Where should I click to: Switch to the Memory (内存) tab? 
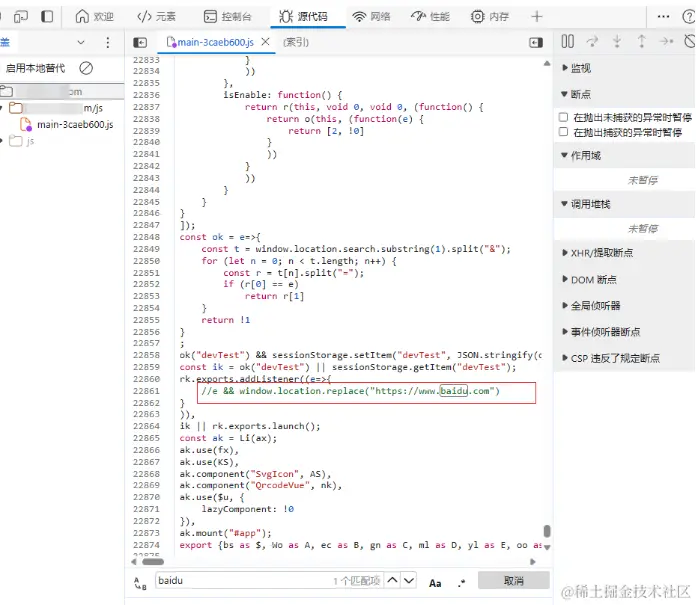coord(490,17)
